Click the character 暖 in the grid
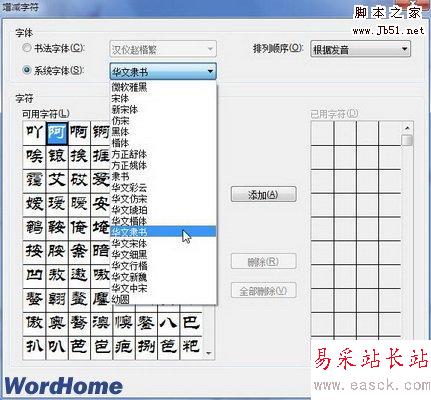 tap(79, 204)
